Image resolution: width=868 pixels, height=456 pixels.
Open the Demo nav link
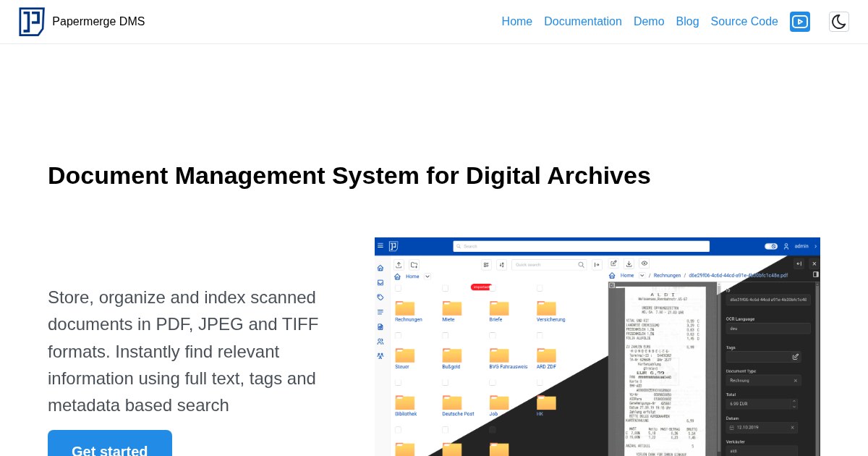click(x=649, y=22)
